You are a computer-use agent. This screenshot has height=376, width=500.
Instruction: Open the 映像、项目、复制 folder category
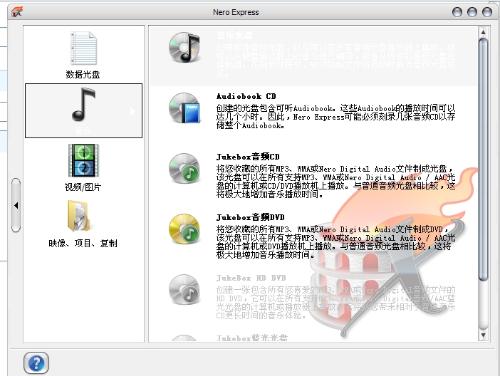(79, 216)
